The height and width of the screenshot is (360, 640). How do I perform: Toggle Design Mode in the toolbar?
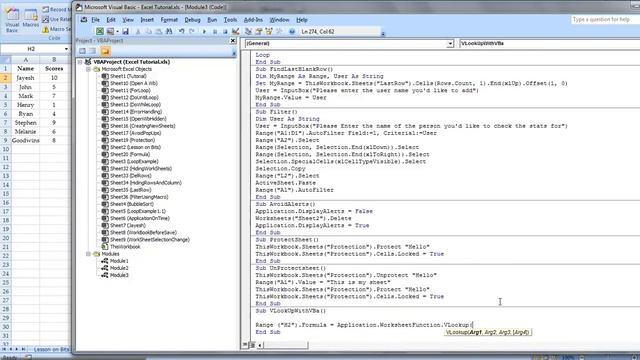pos(236,31)
